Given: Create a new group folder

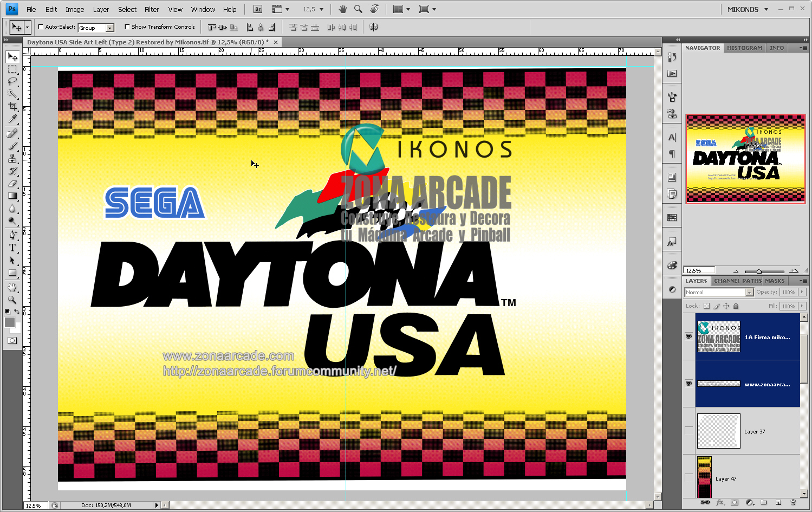Looking at the screenshot, I should [763, 502].
